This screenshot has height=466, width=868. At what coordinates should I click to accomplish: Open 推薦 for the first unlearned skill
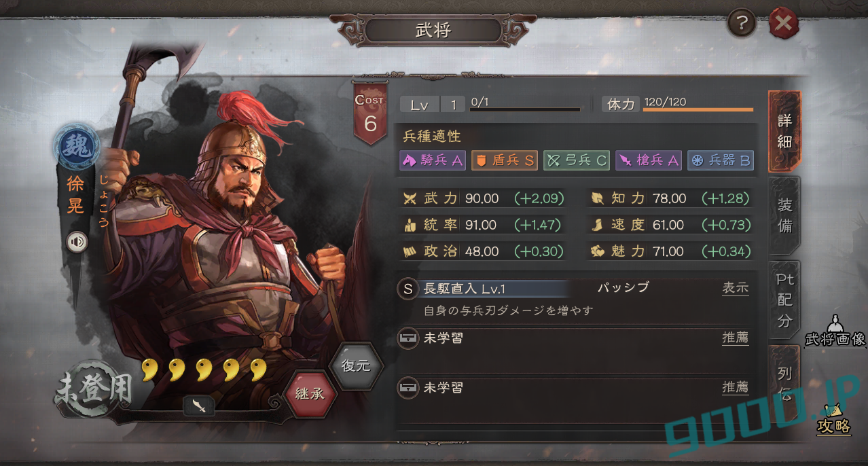click(x=735, y=337)
